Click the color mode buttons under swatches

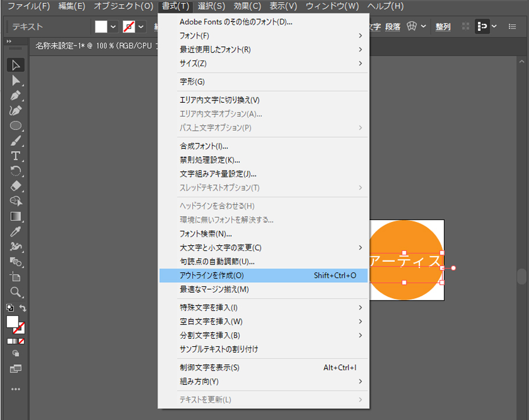(16, 341)
